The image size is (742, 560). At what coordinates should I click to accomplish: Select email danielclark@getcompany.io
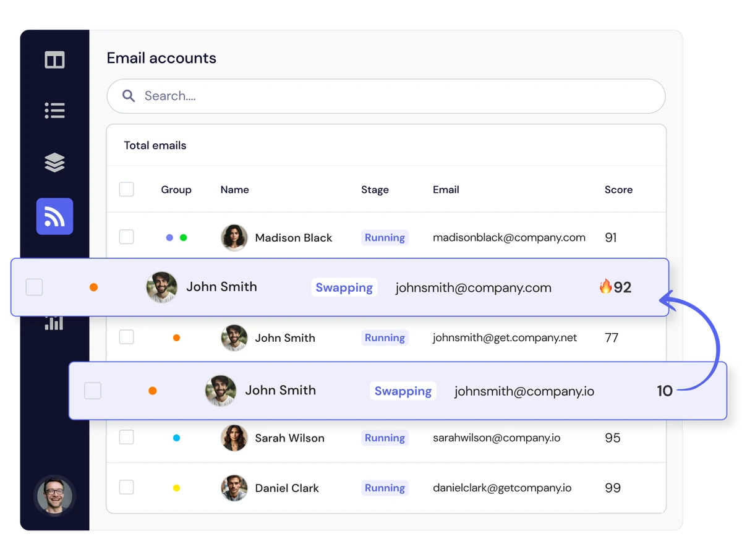click(x=502, y=488)
